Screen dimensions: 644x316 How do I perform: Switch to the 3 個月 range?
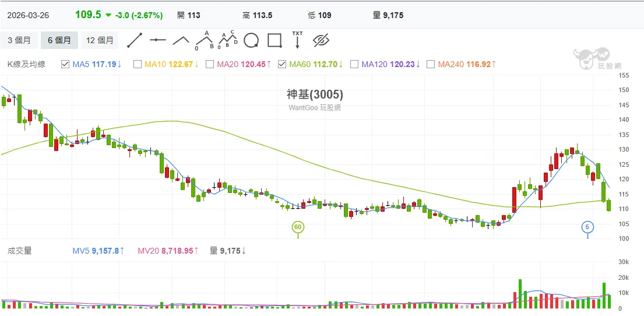(x=19, y=40)
